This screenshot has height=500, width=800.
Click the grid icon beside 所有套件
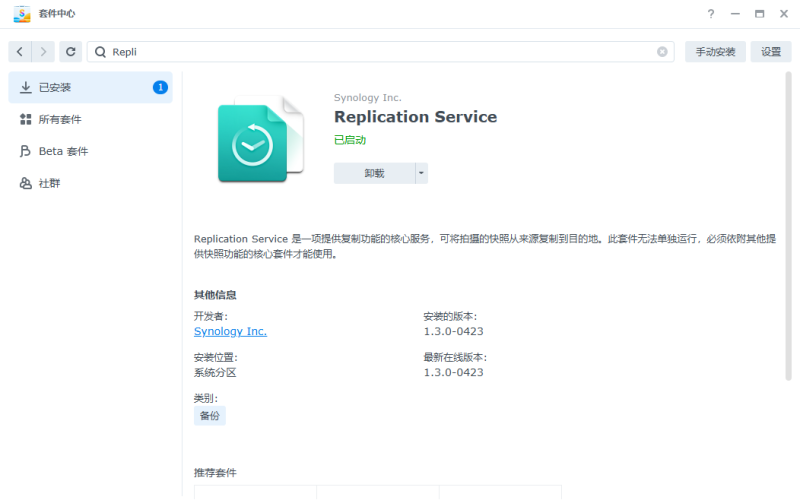tap(26, 119)
